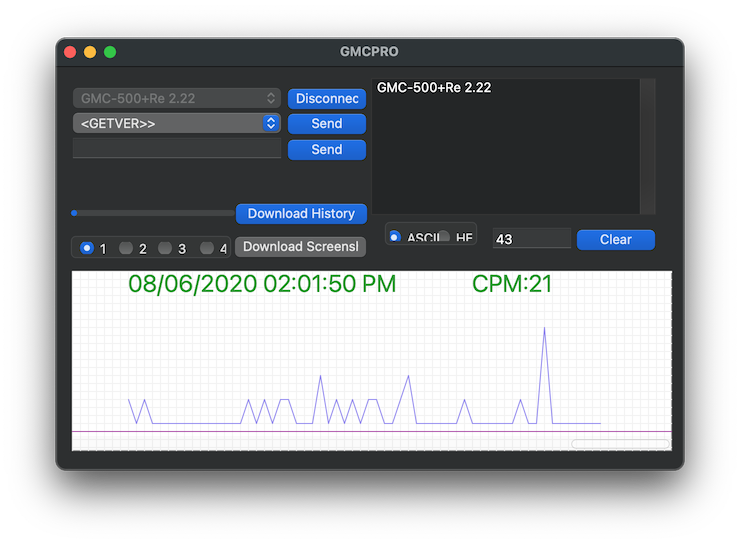
Task: Click the output text area scrollbar
Action: [x=648, y=146]
